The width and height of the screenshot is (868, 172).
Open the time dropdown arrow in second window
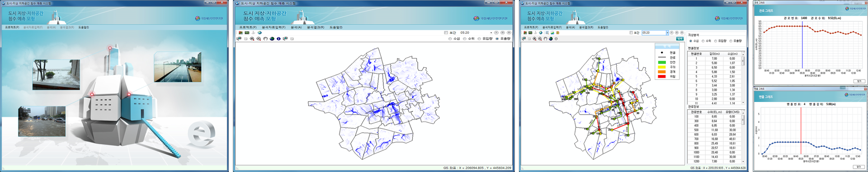(x=491, y=33)
